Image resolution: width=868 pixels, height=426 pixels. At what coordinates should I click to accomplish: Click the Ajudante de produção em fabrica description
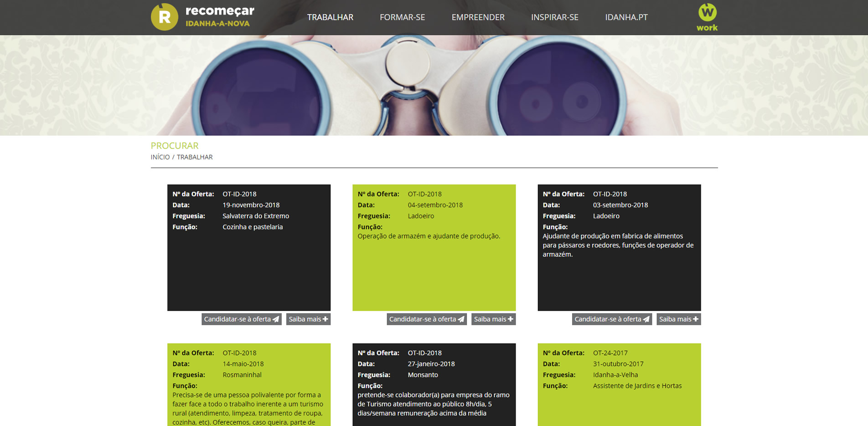point(618,245)
